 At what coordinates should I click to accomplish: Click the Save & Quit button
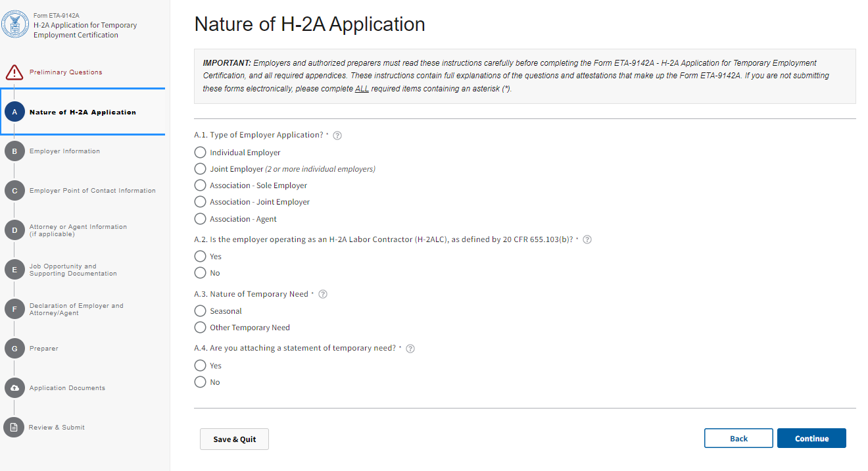[x=234, y=439]
